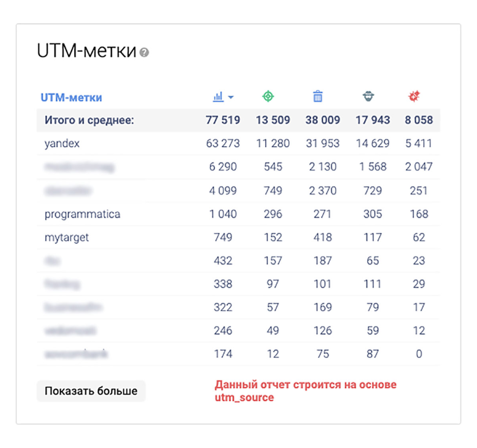This screenshot has width=477, height=448.
Task: Select the yandex source row
Action: coord(62,143)
